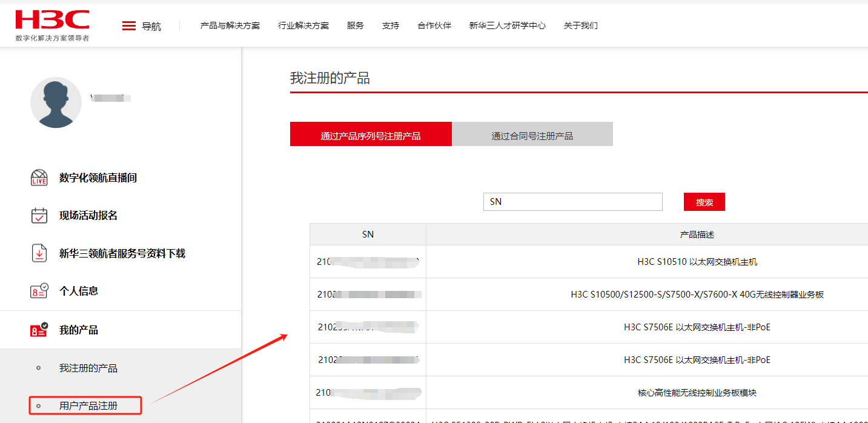Open 我注册的产品 submenu item
868x423 pixels.
pyautogui.click(x=88, y=368)
